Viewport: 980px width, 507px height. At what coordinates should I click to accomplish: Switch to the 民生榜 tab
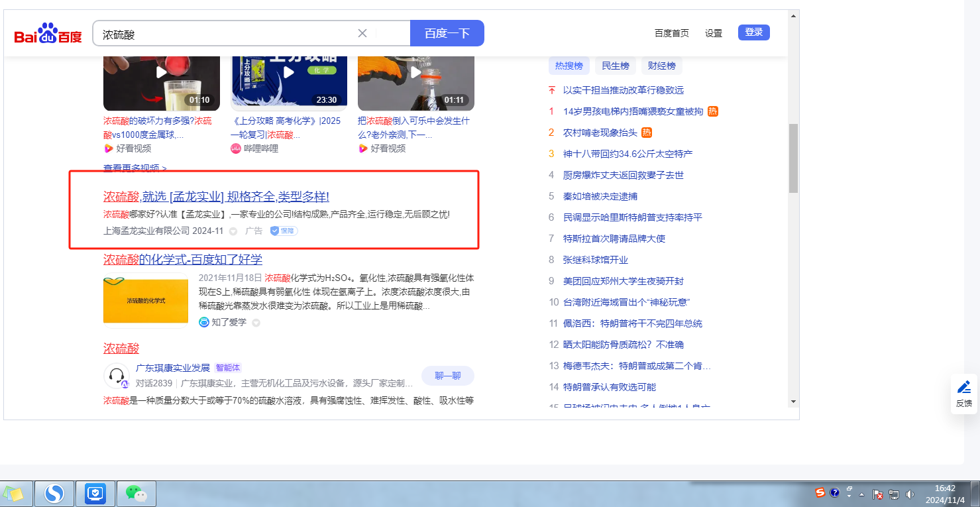pos(616,66)
